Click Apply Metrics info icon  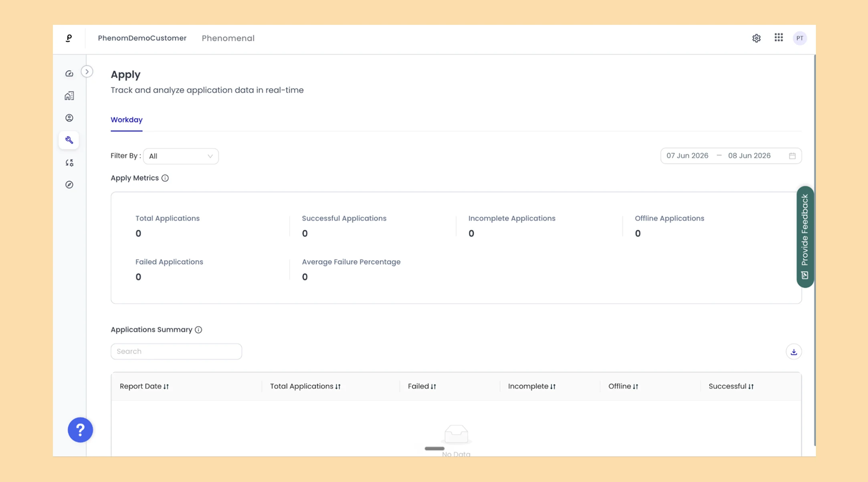click(165, 178)
